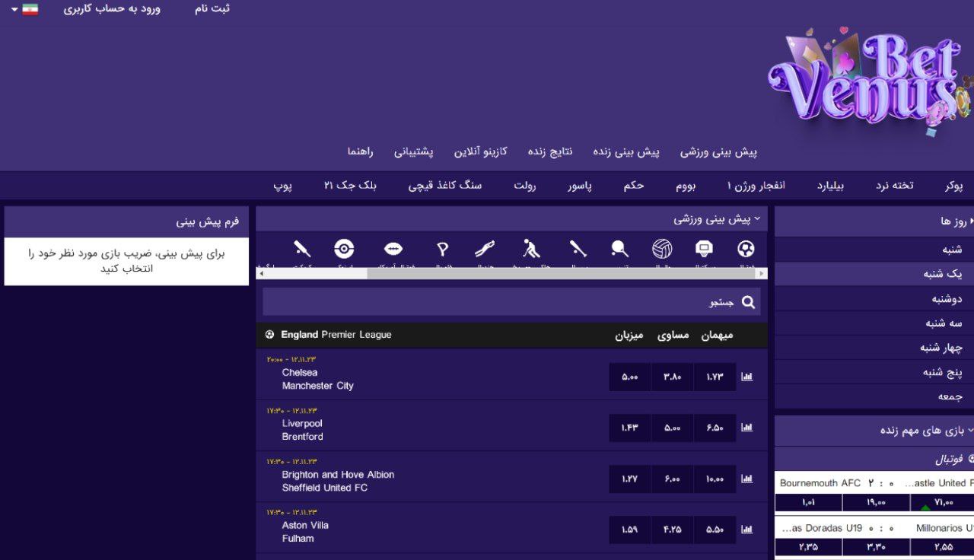The image size is (974, 560).
Task: Select the darts target sport icon
Action: click(x=344, y=249)
